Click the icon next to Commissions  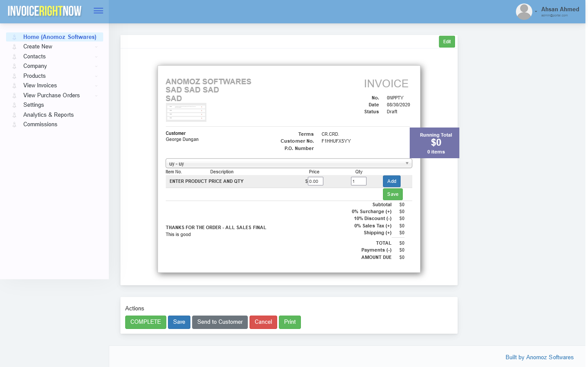[x=14, y=124]
